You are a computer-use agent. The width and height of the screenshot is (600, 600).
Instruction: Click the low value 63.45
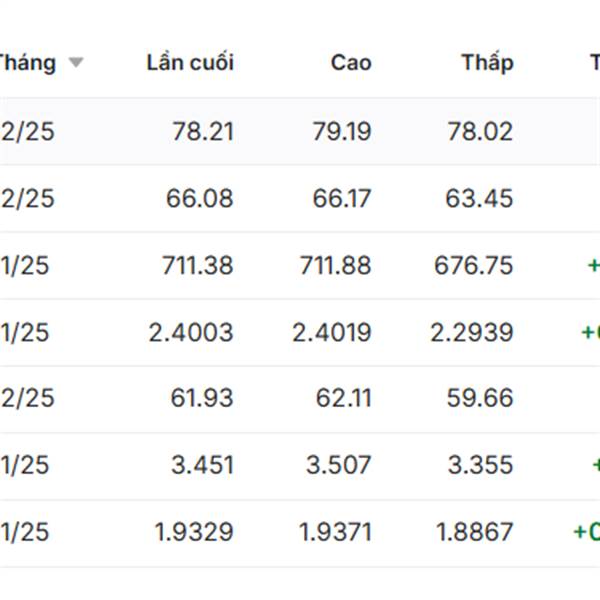pyautogui.click(x=479, y=198)
